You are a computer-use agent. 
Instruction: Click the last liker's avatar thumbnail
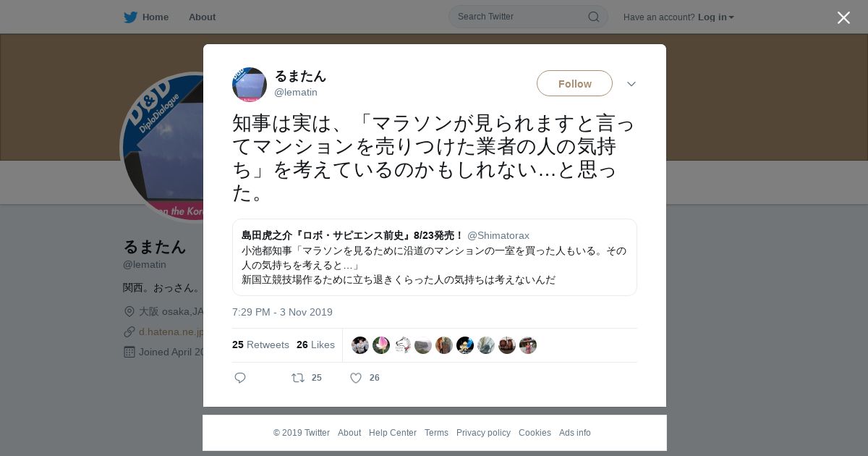point(528,345)
